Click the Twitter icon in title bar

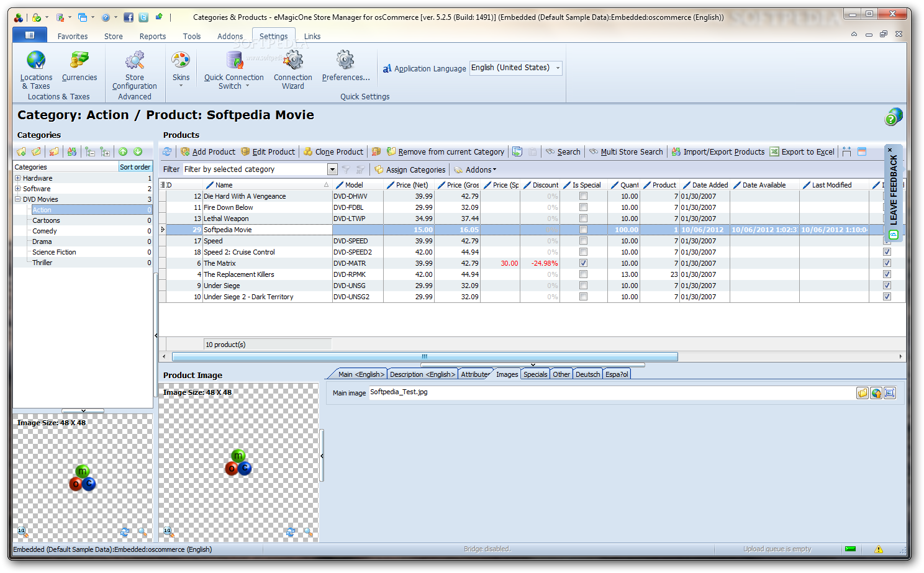tap(143, 17)
